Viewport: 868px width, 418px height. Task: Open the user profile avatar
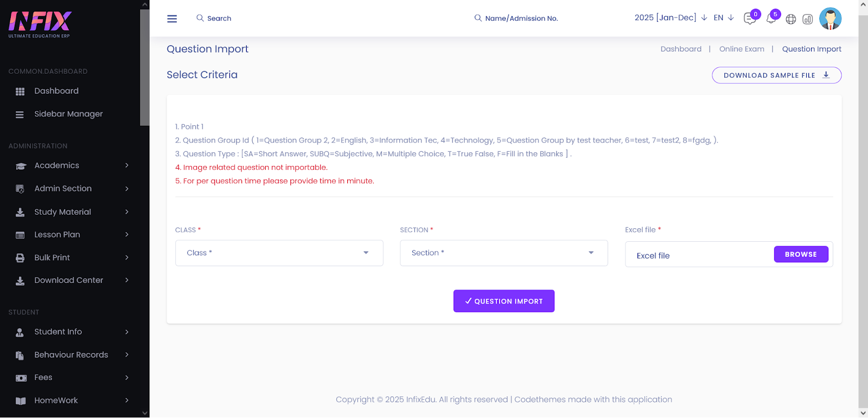[830, 18]
